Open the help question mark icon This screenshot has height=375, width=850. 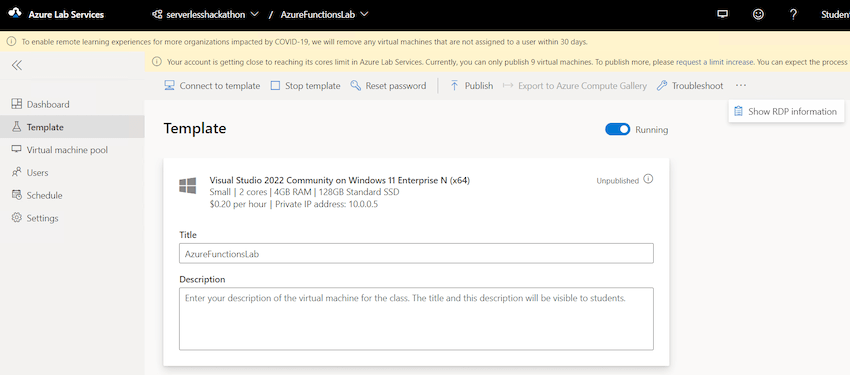click(793, 15)
